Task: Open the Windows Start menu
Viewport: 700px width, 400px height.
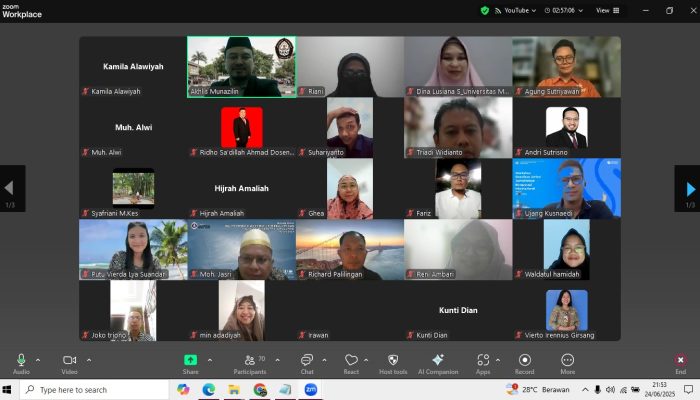Action: tap(7, 390)
